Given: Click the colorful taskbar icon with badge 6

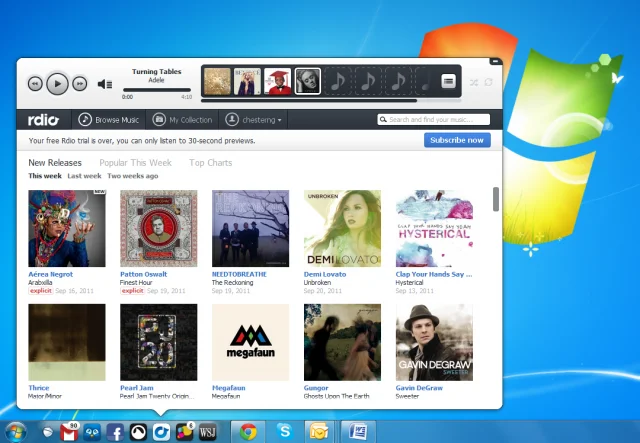Looking at the screenshot, I should coord(184,432).
